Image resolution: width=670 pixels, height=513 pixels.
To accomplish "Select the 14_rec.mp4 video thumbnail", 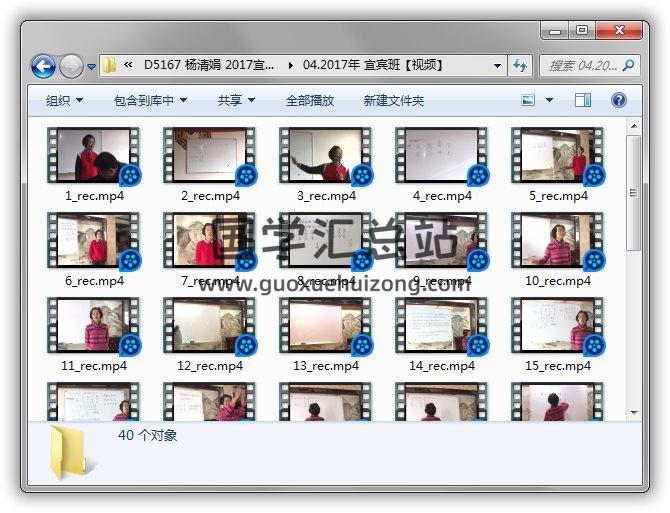I will point(442,325).
